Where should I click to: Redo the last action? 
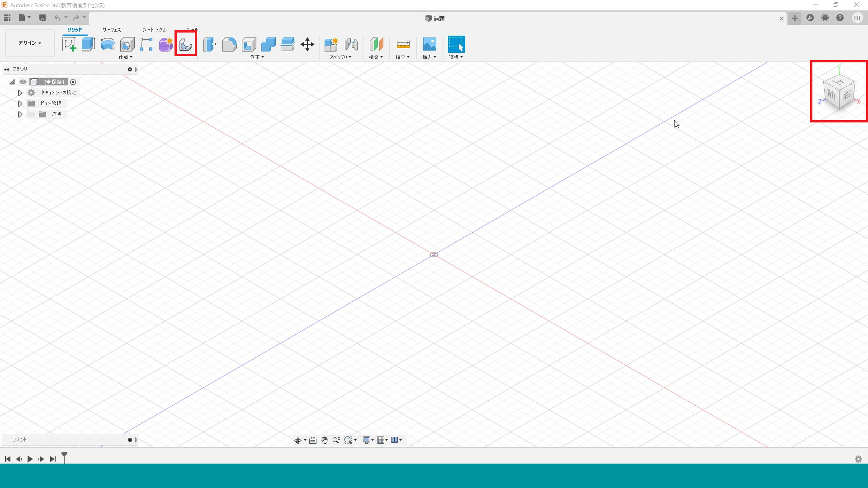tap(76, 18)
